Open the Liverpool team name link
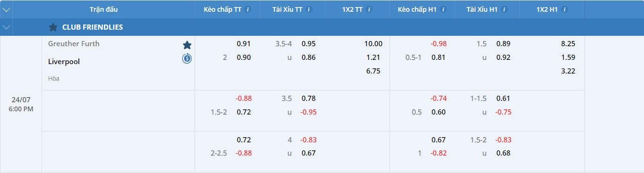Viewport: 644px width, 173px height. [64, 61]
